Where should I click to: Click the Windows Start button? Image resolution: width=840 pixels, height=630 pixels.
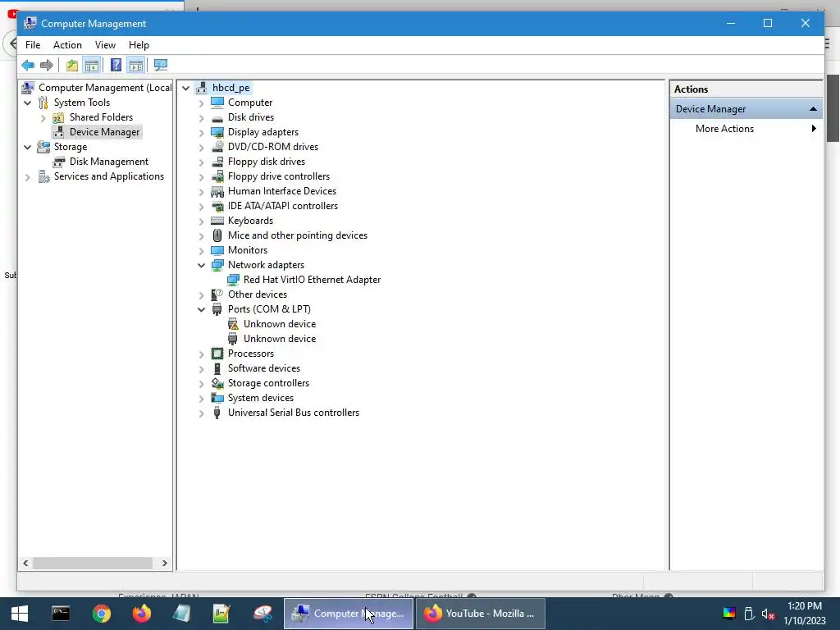pos(20,614)
